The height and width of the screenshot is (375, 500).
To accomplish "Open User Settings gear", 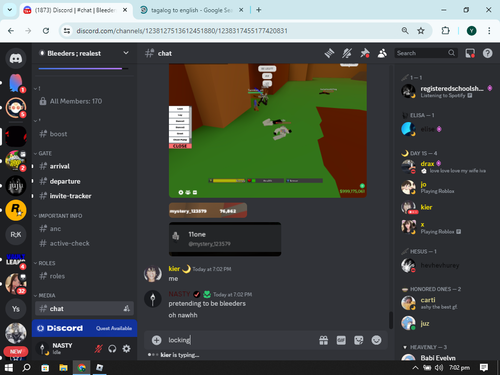I will point(126,349).
